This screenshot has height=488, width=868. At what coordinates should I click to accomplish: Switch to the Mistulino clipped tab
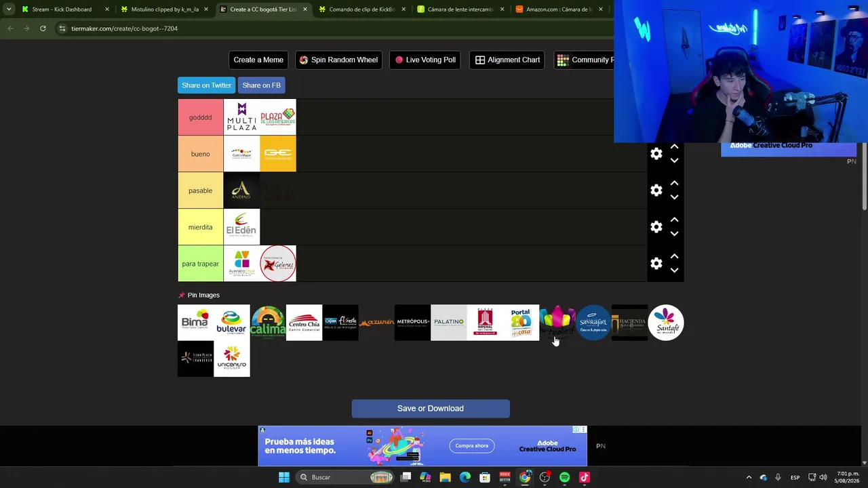pos(165,9)
